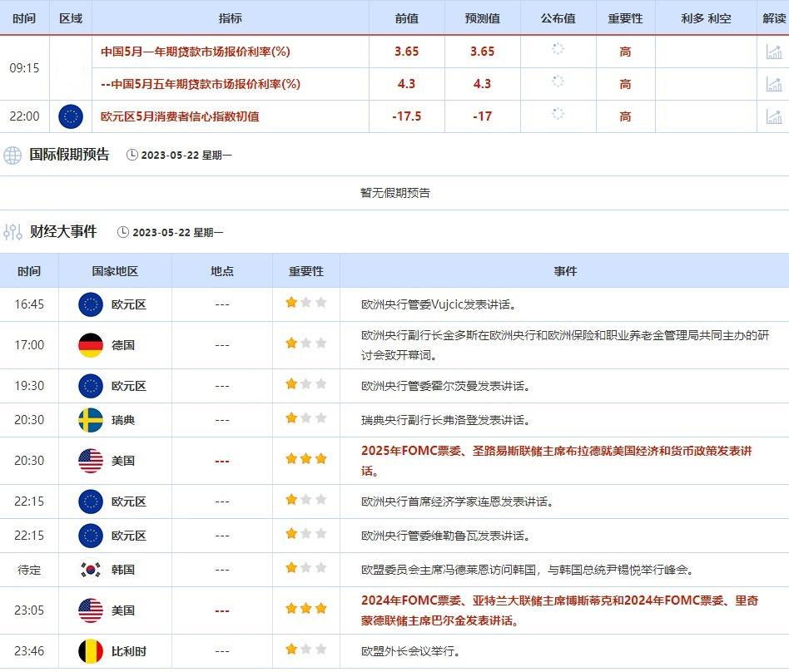Click the South Korea flag icon
This screenshot has width=789, height=672.
click(90, 570)
